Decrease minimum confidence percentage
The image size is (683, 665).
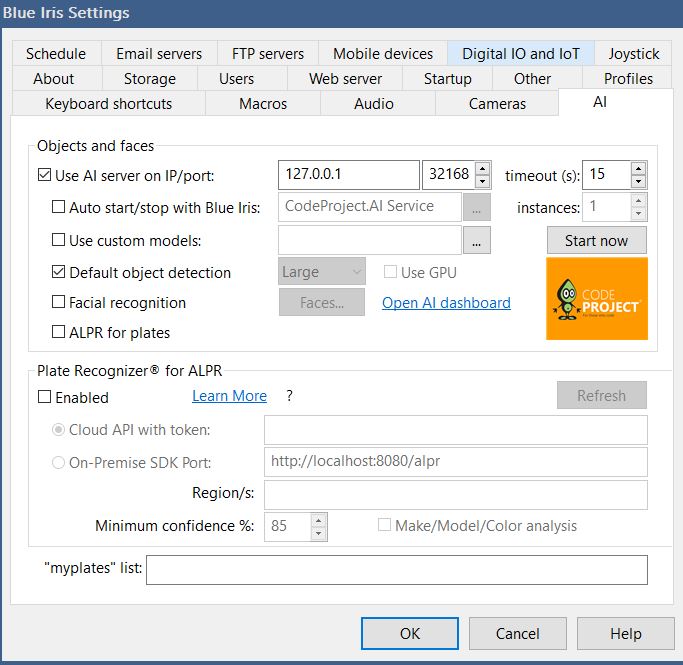pyautogui.click(x=319, y=533)
